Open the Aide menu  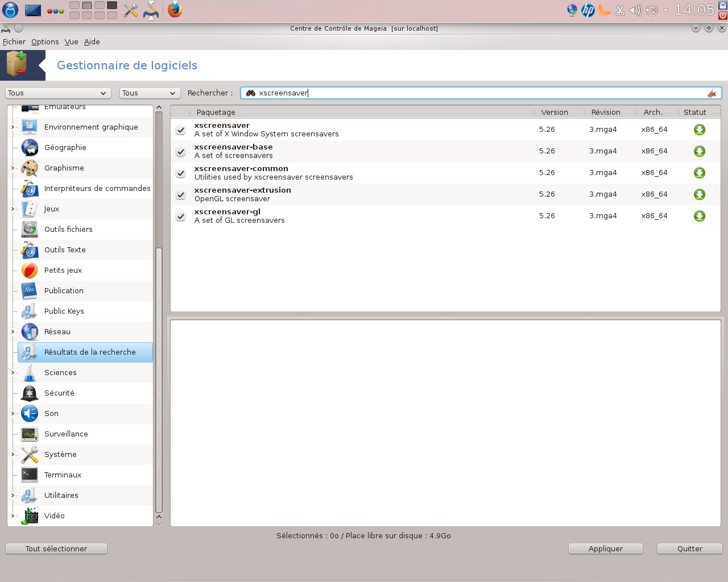pyautogui.click(x=92, y=42)
